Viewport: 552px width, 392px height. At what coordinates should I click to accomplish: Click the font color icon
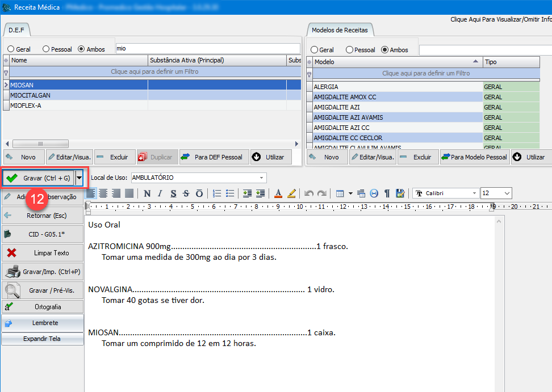(278, 193)
